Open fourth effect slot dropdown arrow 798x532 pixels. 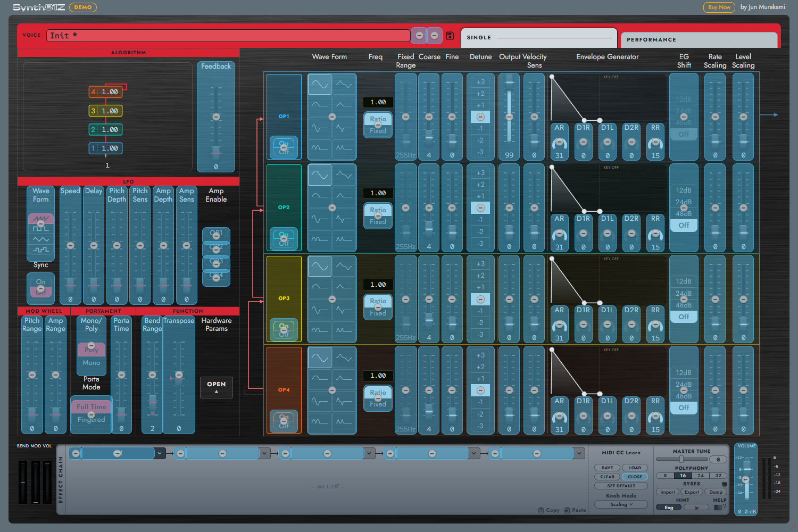(x=474, y=453)
